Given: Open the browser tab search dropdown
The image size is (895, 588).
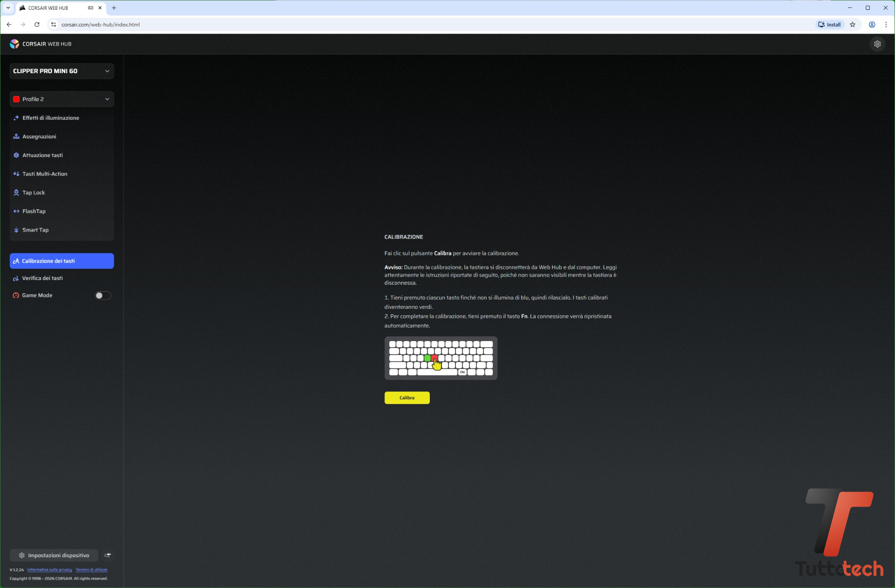Looking at the screenshot, I should coord(8,8).
